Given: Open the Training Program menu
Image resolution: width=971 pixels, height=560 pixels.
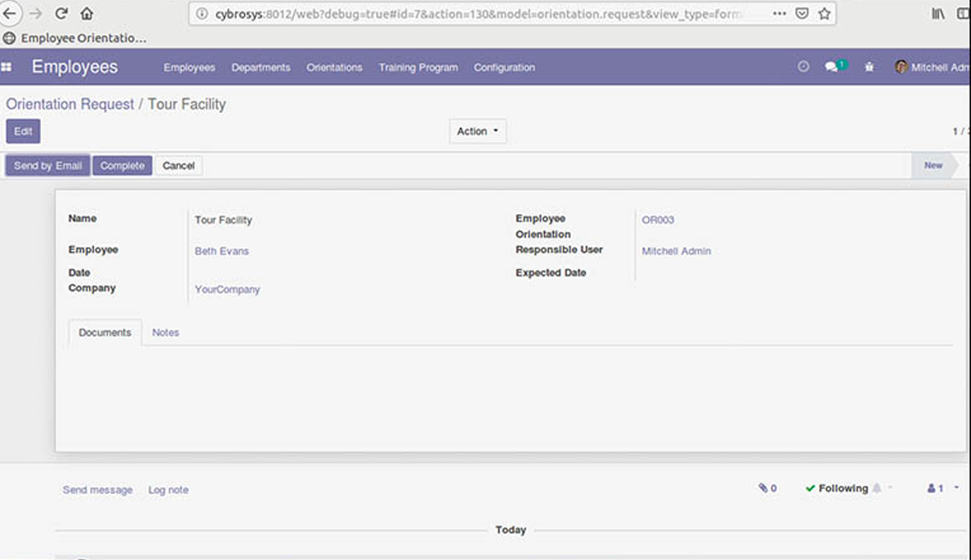Looking at the screenshot, I should 418,67.
